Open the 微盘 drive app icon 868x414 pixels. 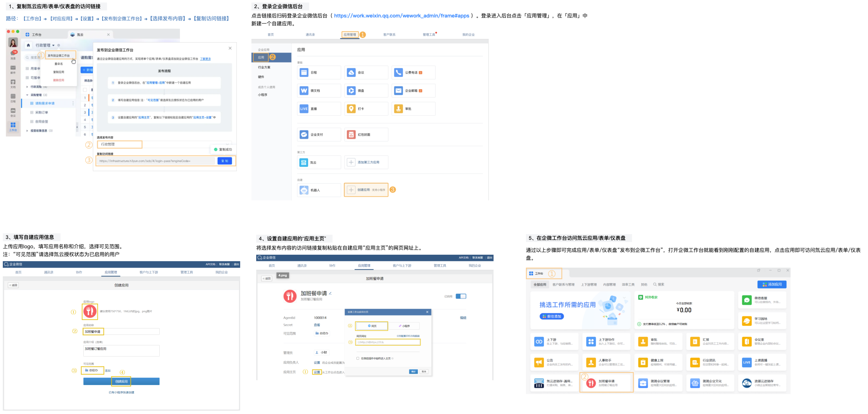pyautogui.click(x=351, y=91)
